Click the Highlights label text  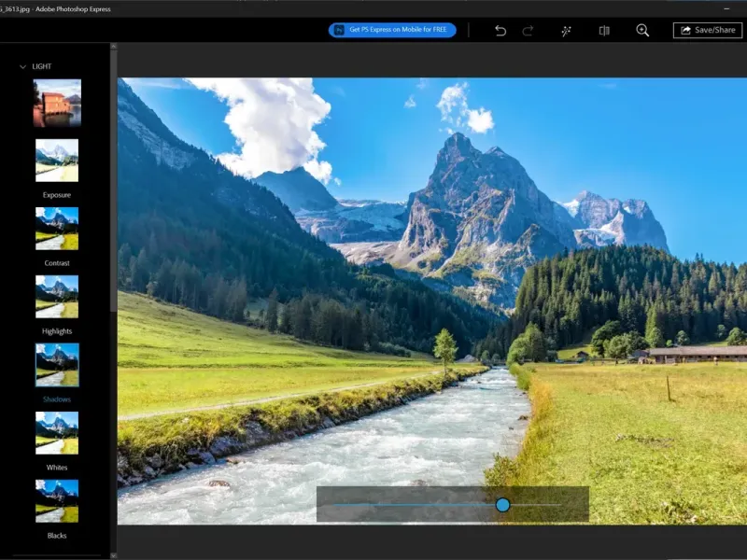point(57,331)
